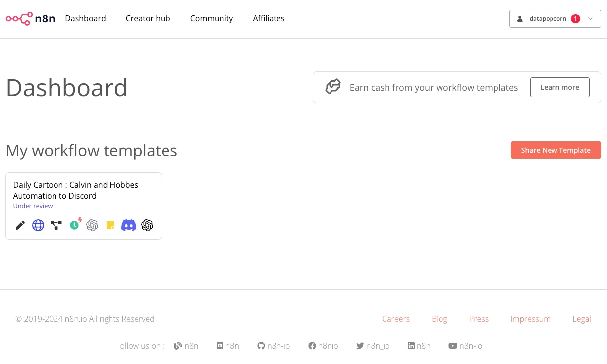
Task: Open the Calvin and Hobbes template title
Action: point(76,190)
